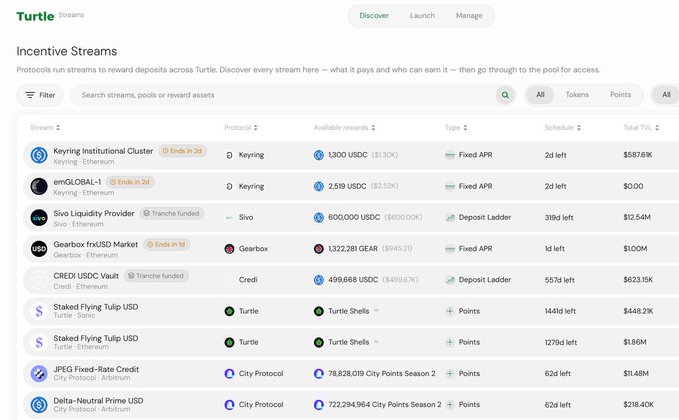Screen dimensions: 679x420
Task: Click the Incentive Streams heading
Action: click(x=67, y=51)
